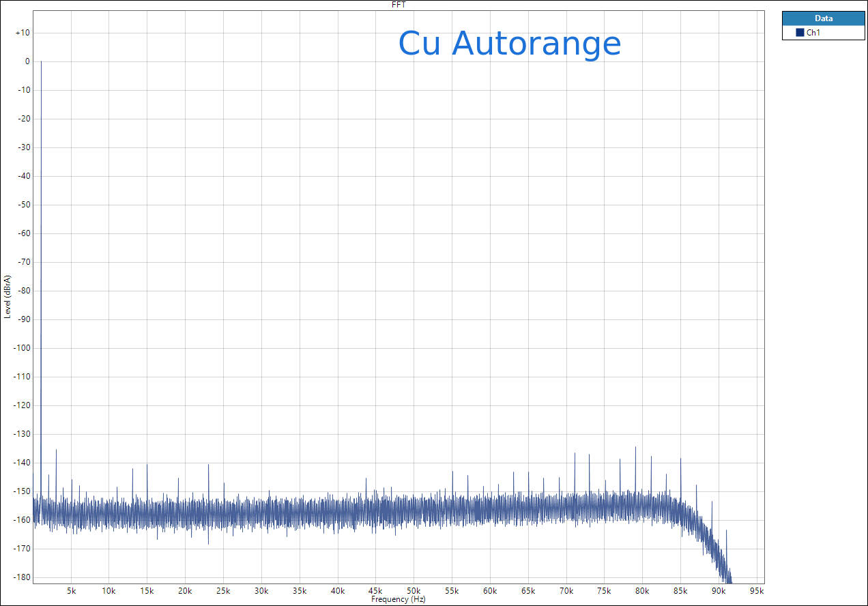Click the Ch1 color swatch in legend
This screenshot has height=606, width=868.
800,33
